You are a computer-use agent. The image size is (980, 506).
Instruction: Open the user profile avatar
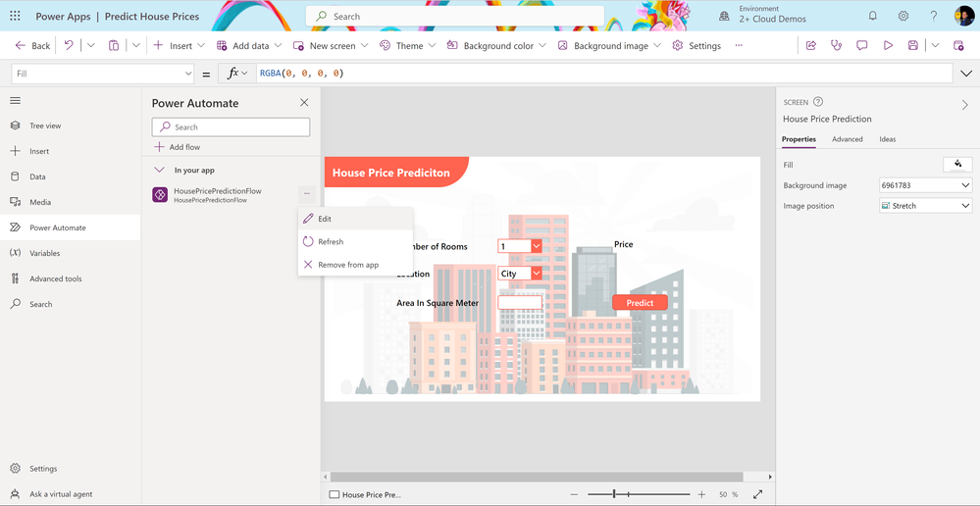(x=964, y=16)
